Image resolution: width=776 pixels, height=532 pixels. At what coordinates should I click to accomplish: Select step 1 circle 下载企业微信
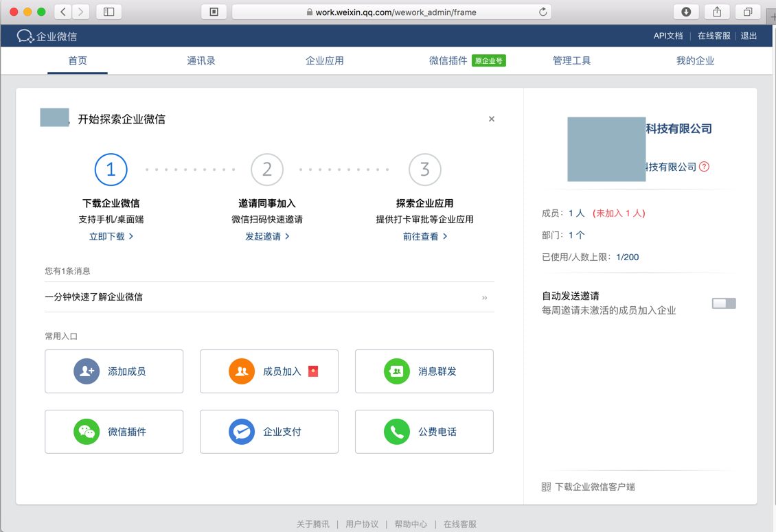111,170
